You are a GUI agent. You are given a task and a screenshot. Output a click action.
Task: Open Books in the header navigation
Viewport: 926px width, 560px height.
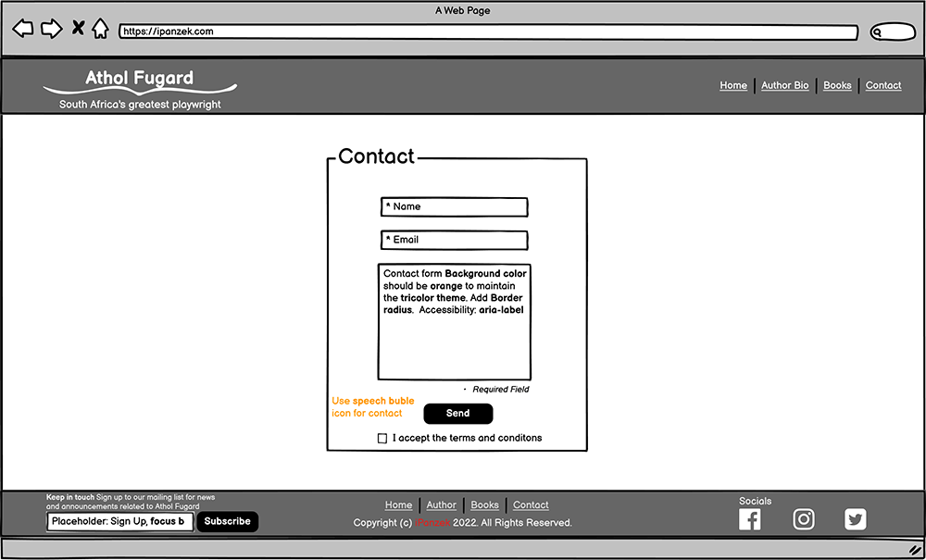[837, 85]
